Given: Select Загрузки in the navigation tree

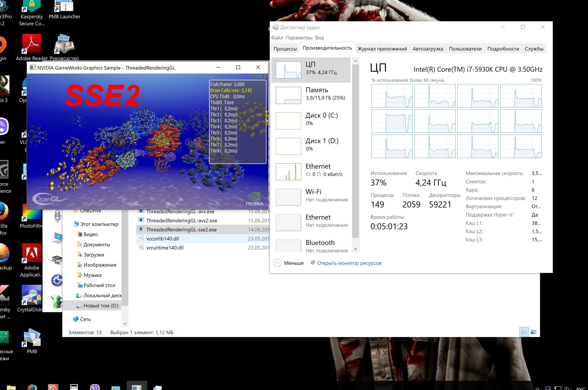Looking at the screenshot, I should (x=94, y=255).
